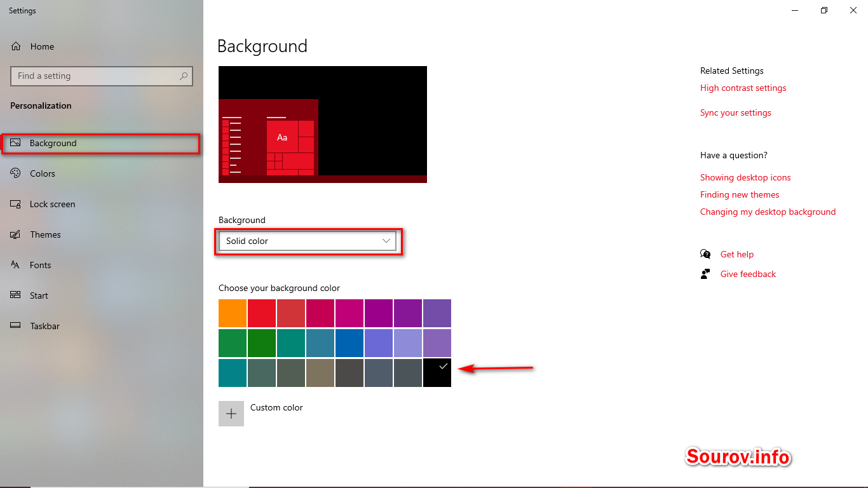The width and height of the screenshot is (868, 488).
Task: Click the plus icon for Custom color
Action: 231,414
